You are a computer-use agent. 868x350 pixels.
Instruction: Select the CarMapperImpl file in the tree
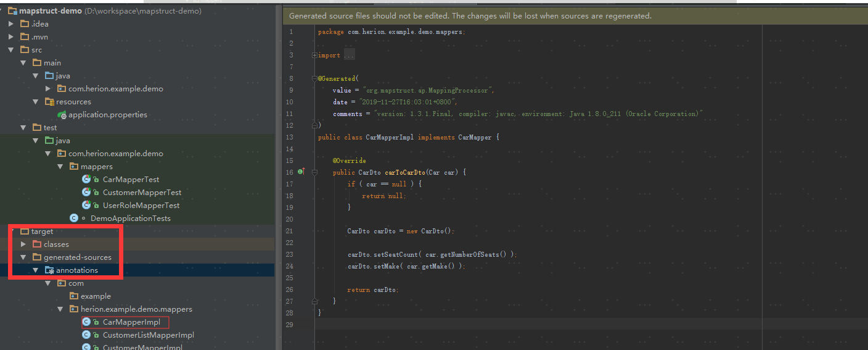[x=131, y=322]
